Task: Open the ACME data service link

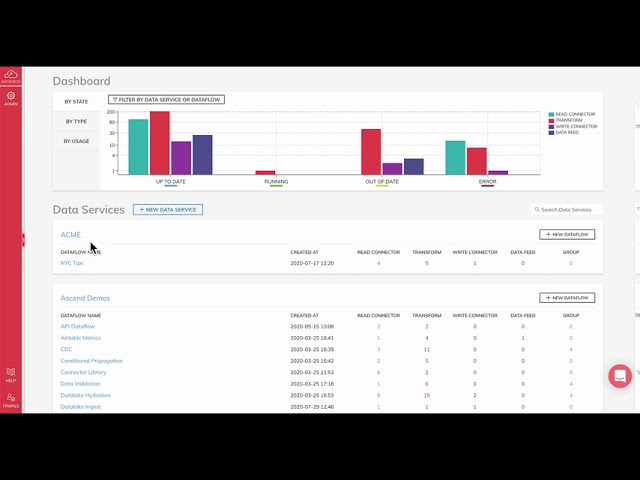Action: click(71, 235)
